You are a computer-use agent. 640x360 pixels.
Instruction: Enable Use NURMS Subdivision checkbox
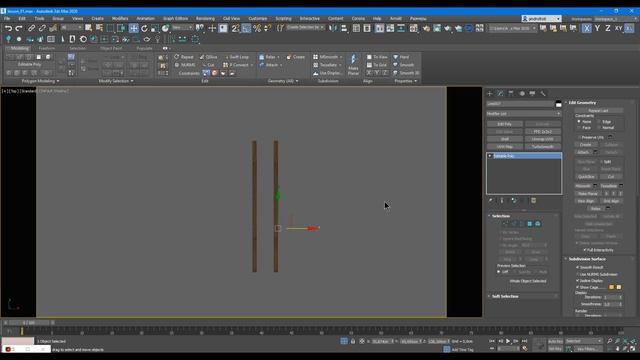pos(578,274)
